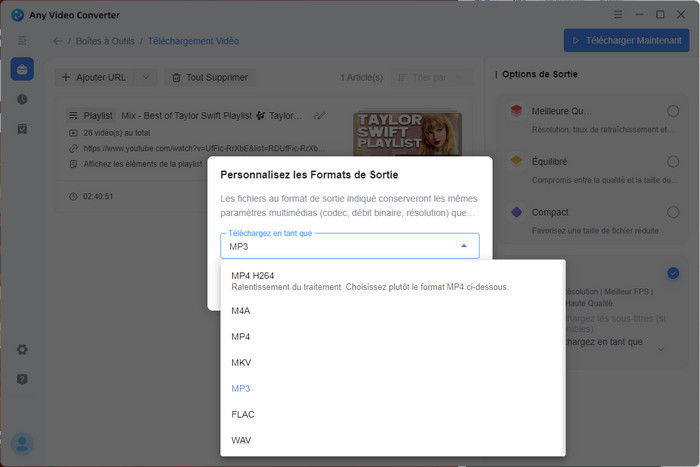Close the Any Video Converter window
The width and height of the screenshot is (700, 467).
[681, 14]
